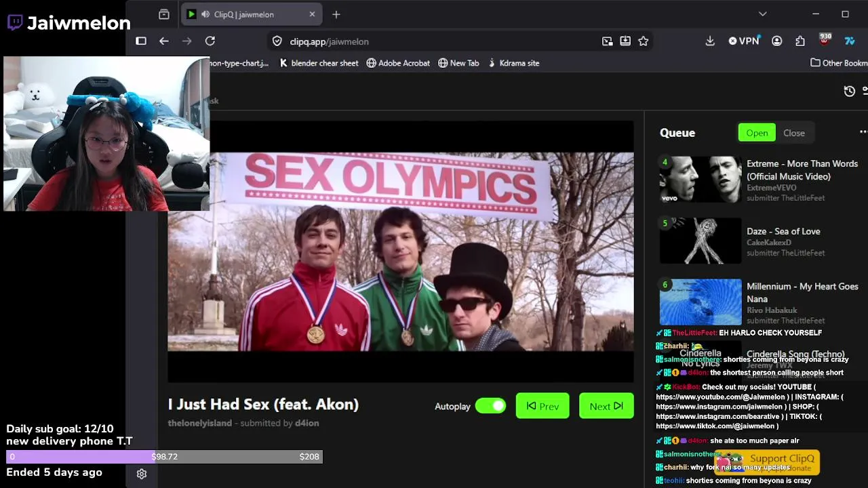Viewport: 868px width, 488px height.
Task: Click the video title 'I Just Had Sex (feat. Akon)'
Action: pos(263,405)
